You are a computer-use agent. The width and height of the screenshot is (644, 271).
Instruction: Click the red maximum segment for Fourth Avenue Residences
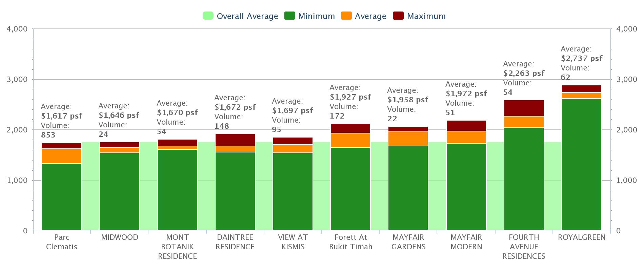point(524,108)
